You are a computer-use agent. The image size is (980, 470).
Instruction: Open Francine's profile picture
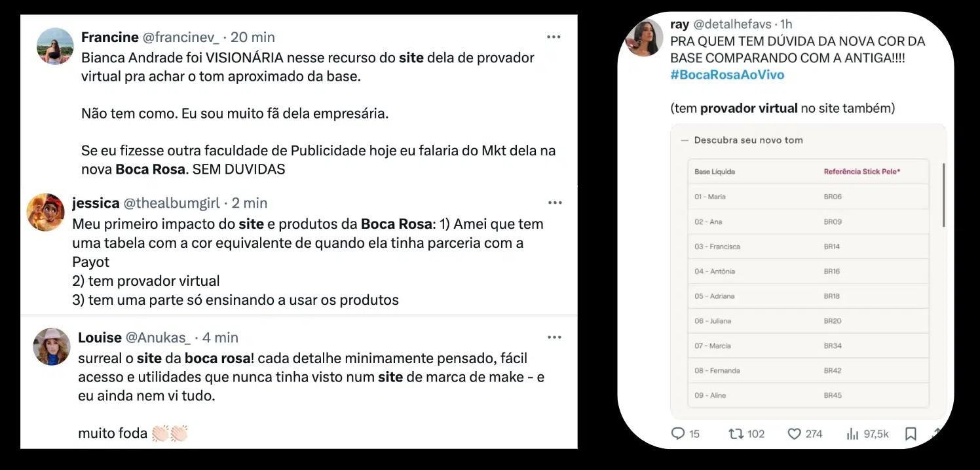(x=56, y=46)
